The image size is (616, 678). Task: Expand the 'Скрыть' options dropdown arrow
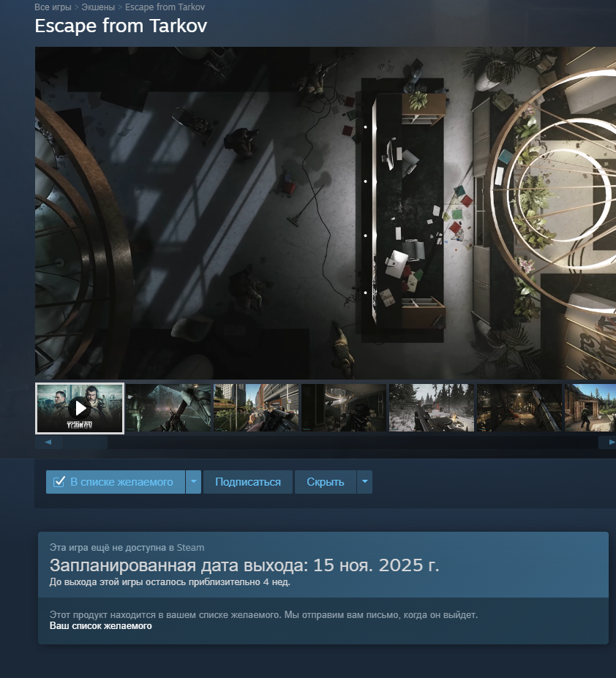364,482
